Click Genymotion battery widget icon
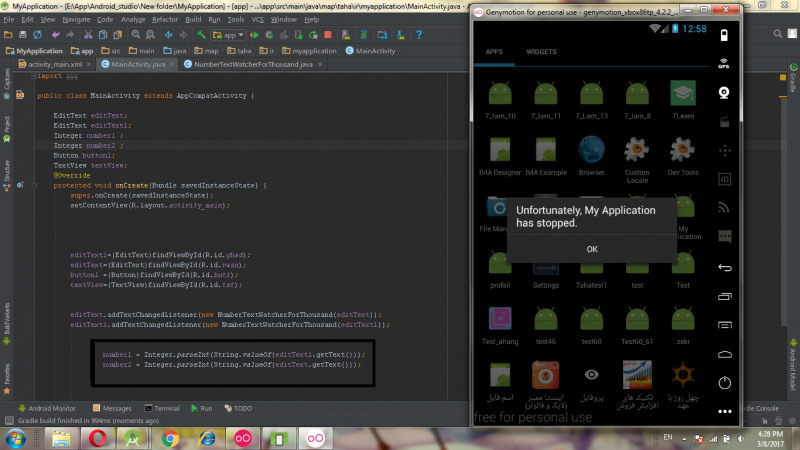 (724, 35)
